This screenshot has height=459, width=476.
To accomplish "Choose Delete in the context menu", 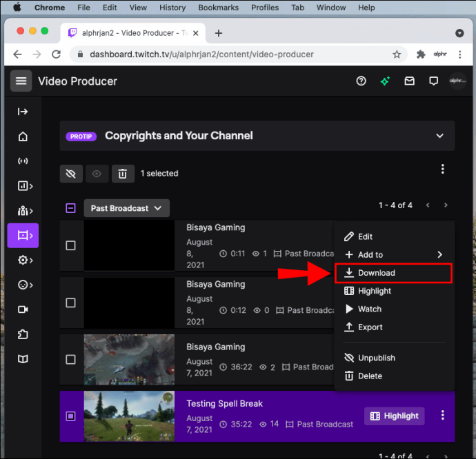I will pos(370,376).
